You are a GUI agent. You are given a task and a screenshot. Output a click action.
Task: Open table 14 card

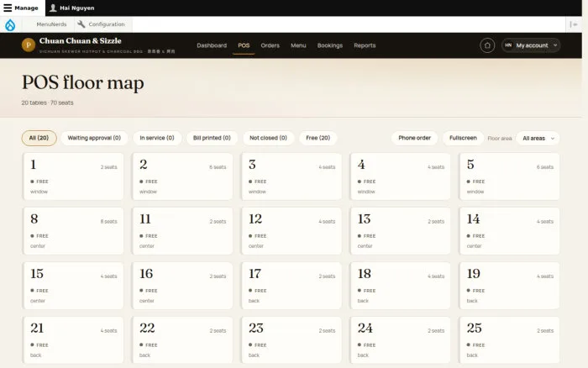pyautogui.click(x=509, y=231)
